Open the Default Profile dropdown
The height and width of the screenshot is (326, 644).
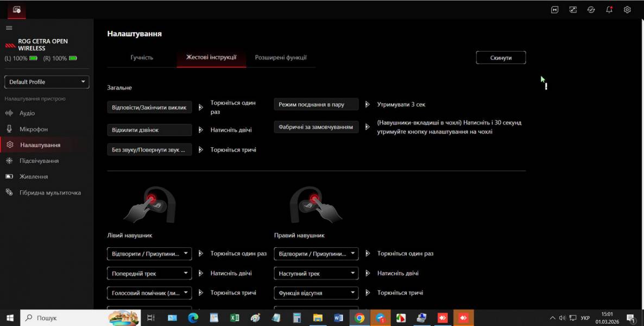(x=46, y=81)
